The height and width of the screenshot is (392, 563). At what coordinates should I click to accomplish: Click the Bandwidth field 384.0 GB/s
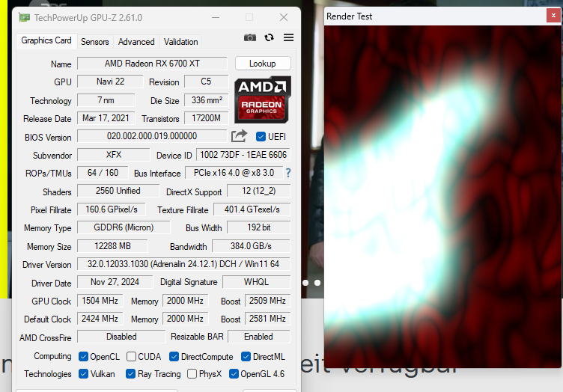(x=251, y=245)
